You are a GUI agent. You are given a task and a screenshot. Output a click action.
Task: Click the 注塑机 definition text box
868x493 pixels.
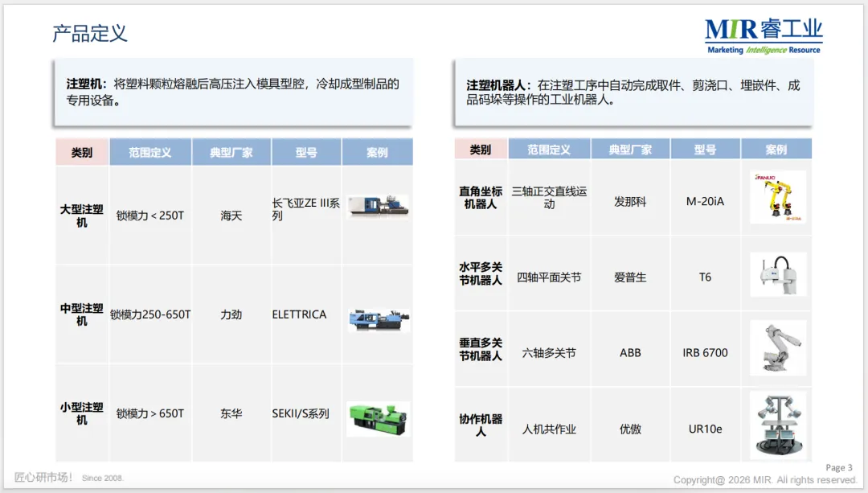(x=234, y=92)
